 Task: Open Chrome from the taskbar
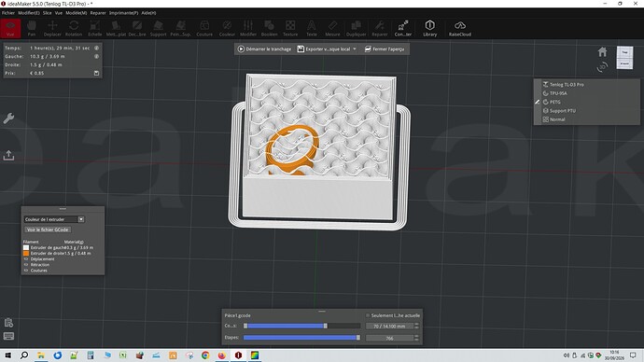click(x=205, y=355)
